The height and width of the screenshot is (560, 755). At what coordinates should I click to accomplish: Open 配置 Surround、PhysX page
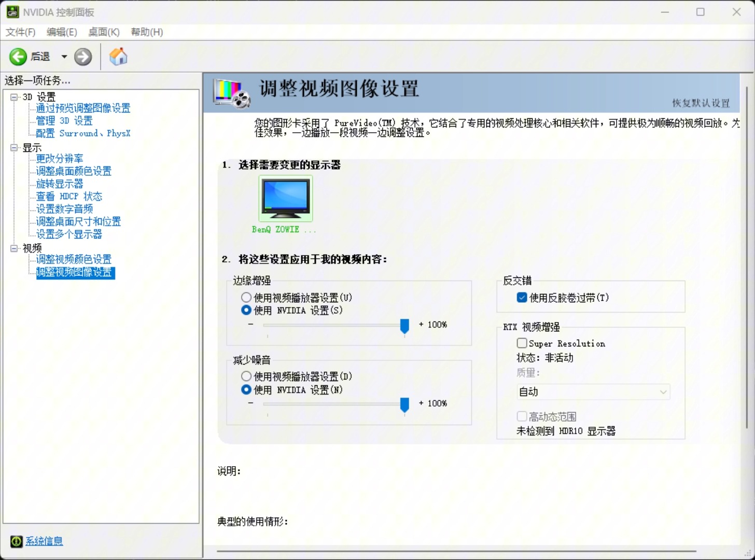point(83,133)
